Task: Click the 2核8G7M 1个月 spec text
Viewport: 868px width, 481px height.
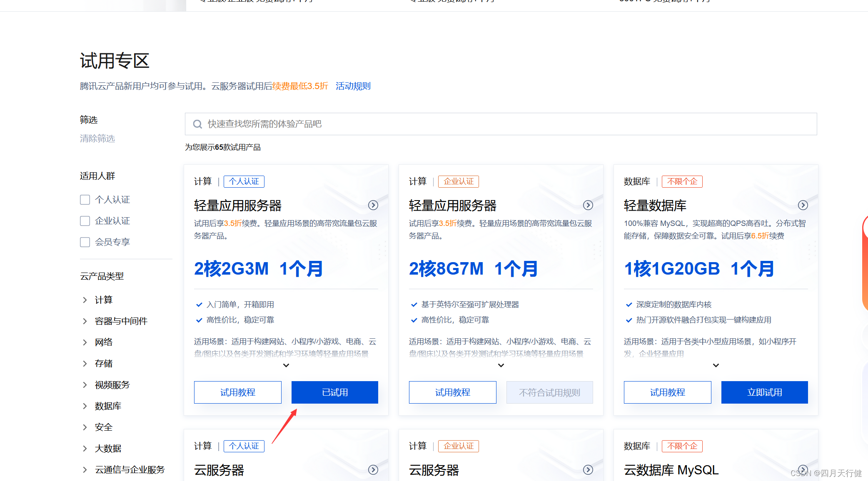Action: point(474,269)
